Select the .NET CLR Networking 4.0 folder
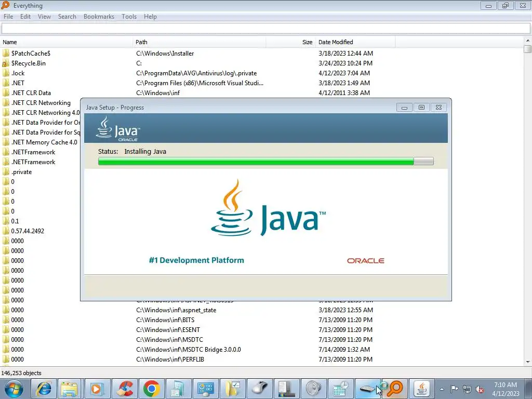This screenshot has height=399, width=532. [x=46, y=113]
